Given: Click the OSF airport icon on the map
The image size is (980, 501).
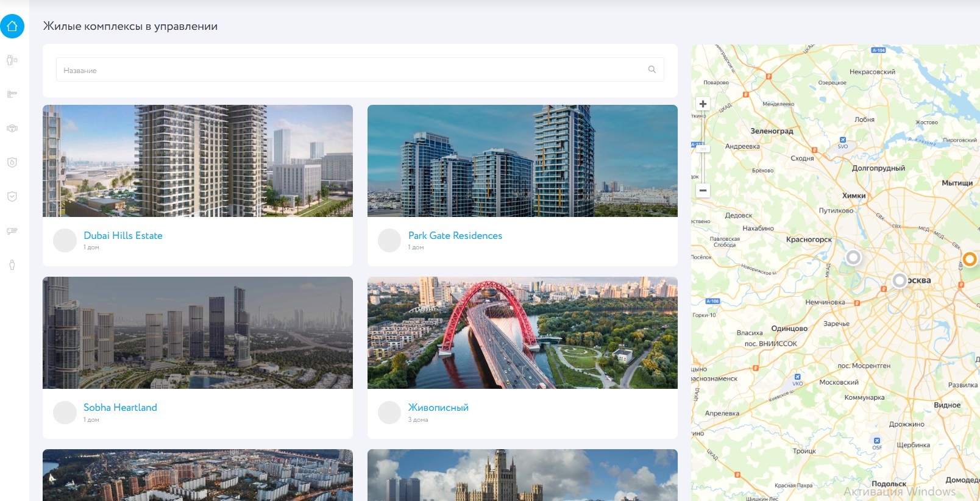Looking at the screenshot, I should point(877,440).
